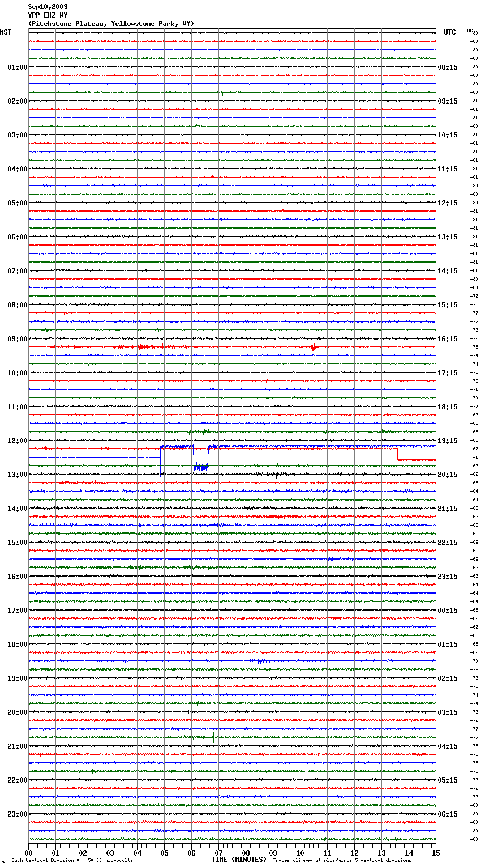The height and width of the screenshot is (868, 481).
Task: Click the 21:15 UTC time label
Action: coord(448,509)
